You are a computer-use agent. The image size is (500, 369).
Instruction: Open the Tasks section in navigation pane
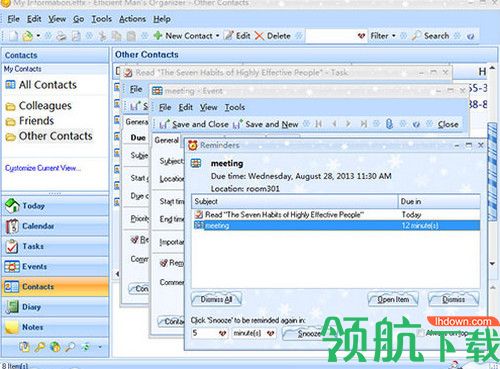coord(55,246)
